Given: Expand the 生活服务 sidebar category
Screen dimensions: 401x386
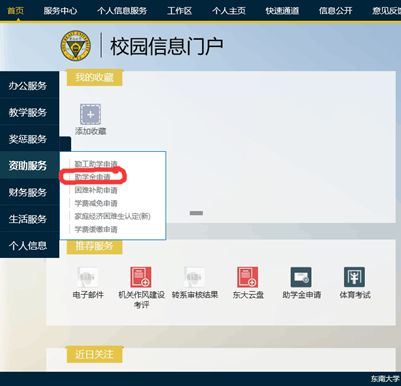Looking at the screenshot, I should click(29, 219).
